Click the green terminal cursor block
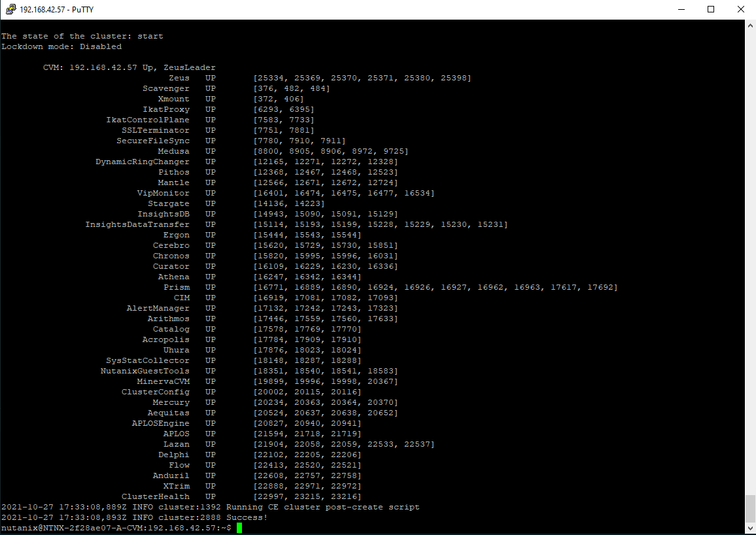The image size is (756, 535). click(x=239, y=528)
